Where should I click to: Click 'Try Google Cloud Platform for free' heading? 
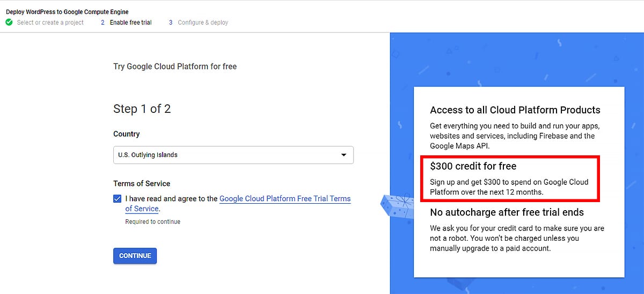point(175,67)
